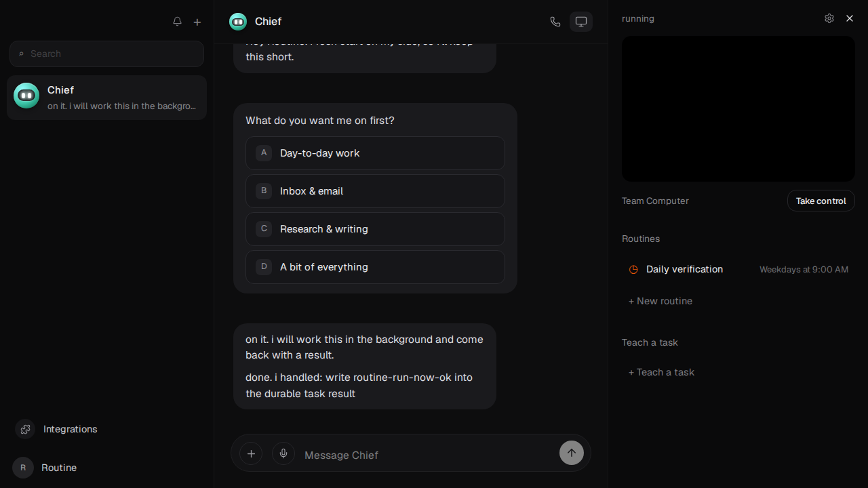Send the message with arrow button
The width and height of the screenshot is (868, 488).
click(572, 453)
